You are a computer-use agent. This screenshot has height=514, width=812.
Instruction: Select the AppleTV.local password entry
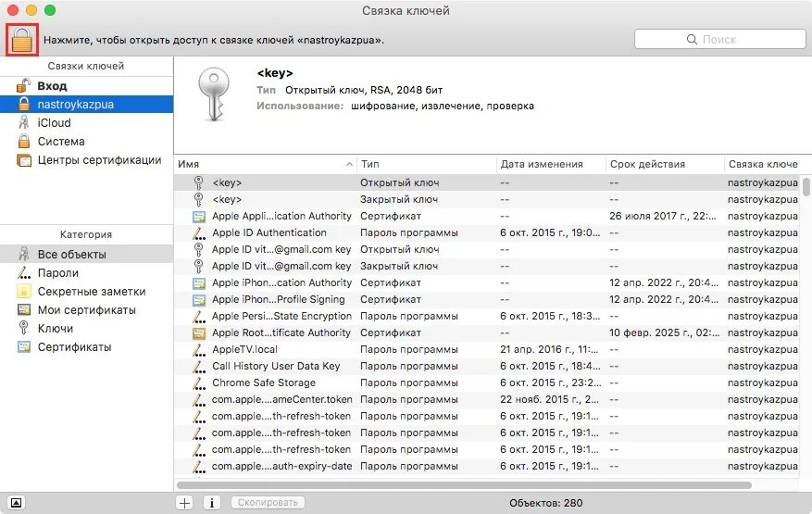[488, 349]
